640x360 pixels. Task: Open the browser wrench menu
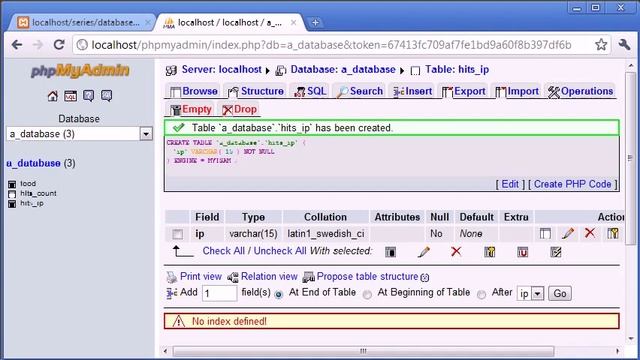point(624,44)
